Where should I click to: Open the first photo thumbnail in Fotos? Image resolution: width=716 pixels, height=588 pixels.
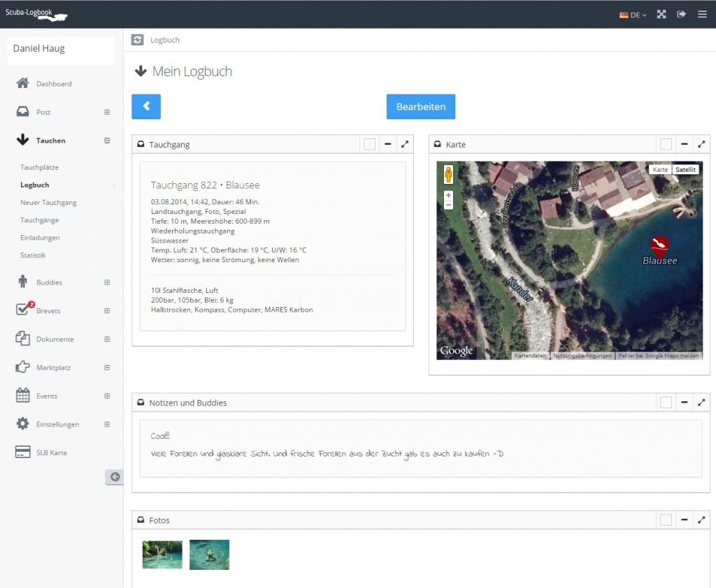coord(162,554)
